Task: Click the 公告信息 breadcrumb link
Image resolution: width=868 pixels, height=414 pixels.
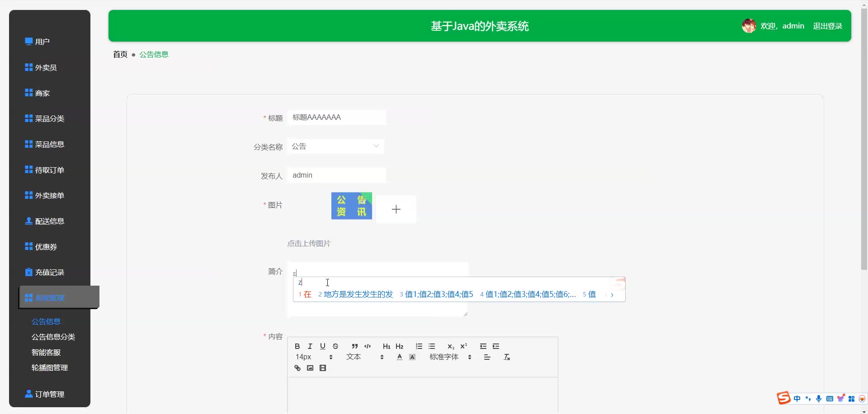Action: (154, 54)
